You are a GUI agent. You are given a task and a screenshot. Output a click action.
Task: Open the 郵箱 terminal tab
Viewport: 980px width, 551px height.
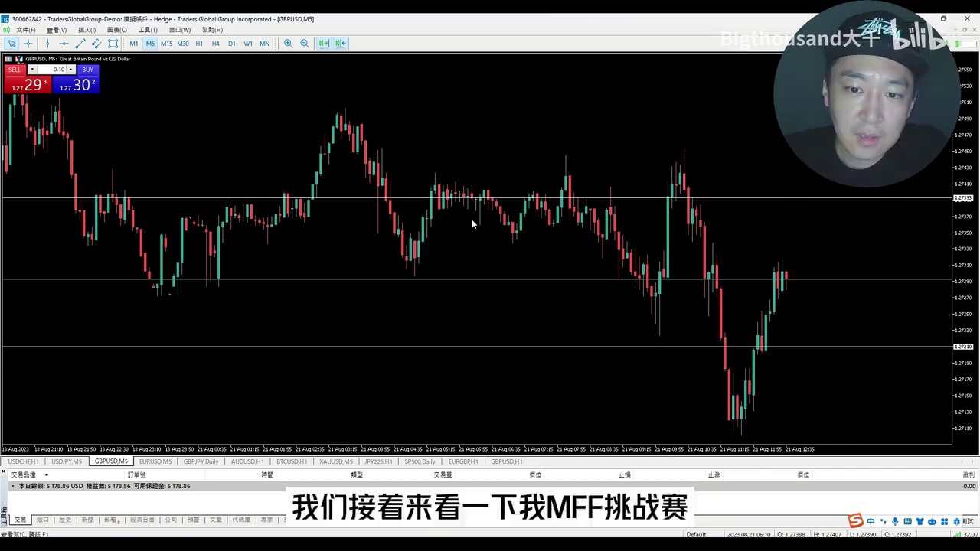[x=111, y=520]
